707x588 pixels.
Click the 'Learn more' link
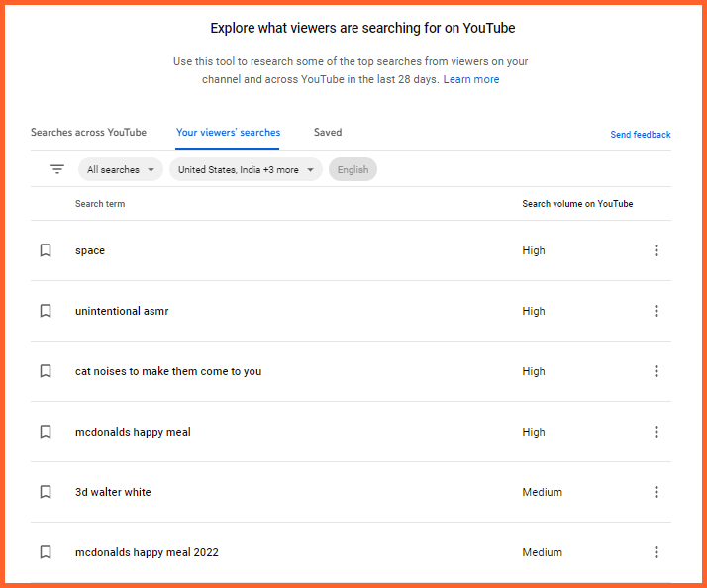click(471, 79)
